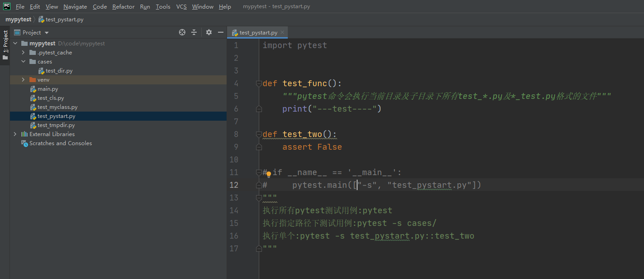Fold the docstring block at line 13

(x=259, y=198)
